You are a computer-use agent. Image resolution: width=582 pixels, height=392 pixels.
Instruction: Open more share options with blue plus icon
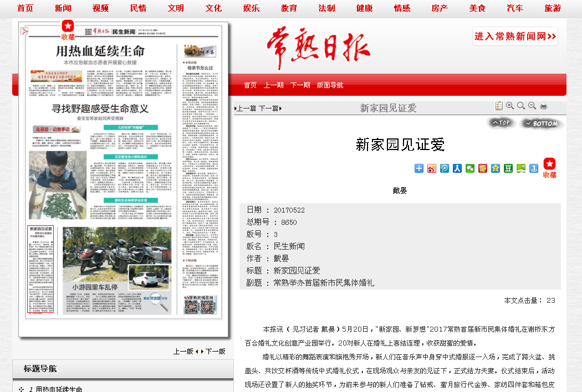(x=418, y=168)
